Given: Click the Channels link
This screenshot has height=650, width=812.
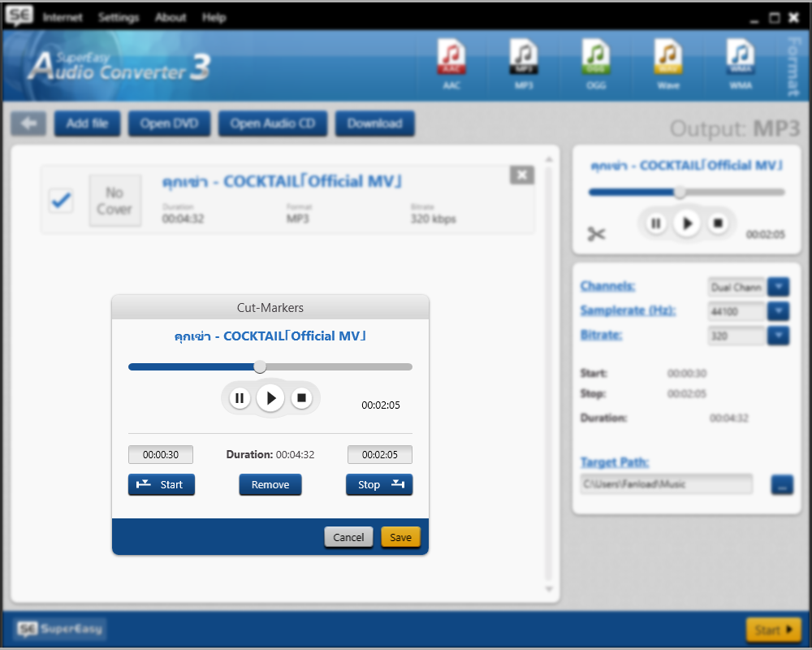Looking at the screenshot, I should tap(607, 286).
